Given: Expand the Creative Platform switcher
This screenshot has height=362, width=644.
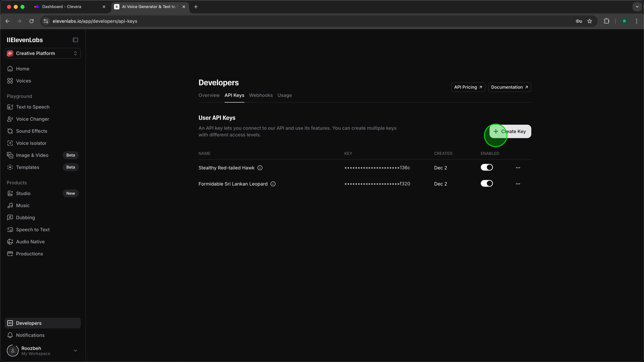Looking at the screenshot, I should (x=43, y=53).
